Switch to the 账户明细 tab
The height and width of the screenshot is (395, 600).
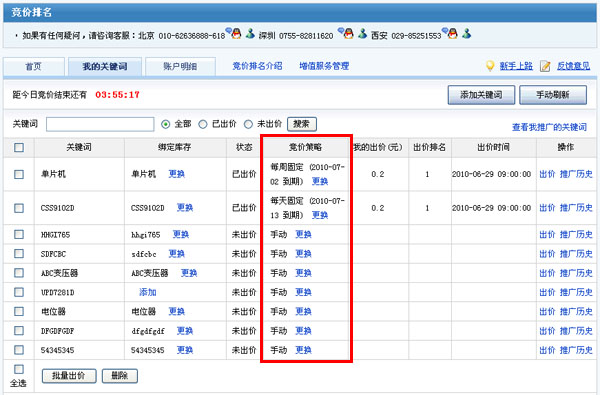[180, 67]
